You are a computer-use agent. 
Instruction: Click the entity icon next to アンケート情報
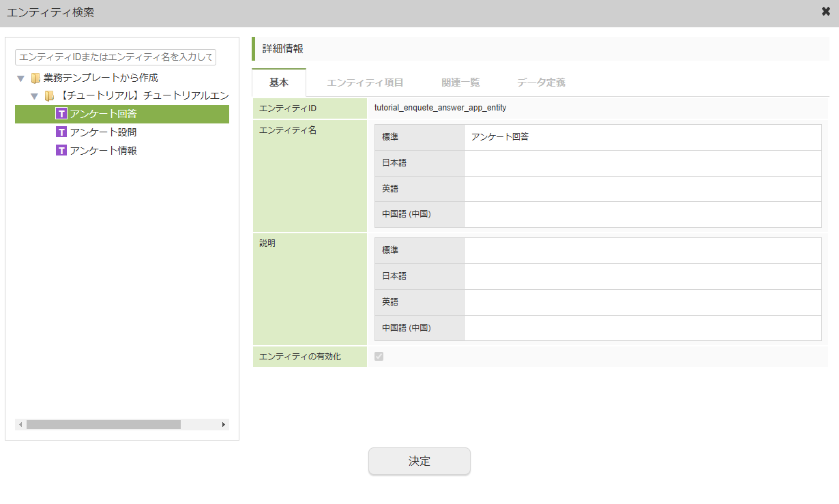tap(60, 150)
